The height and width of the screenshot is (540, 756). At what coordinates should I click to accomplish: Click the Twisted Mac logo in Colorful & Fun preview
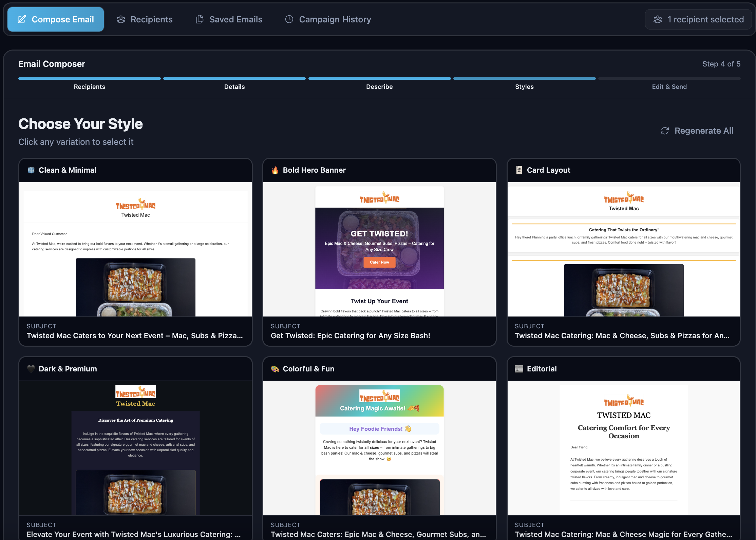point(379,396)
